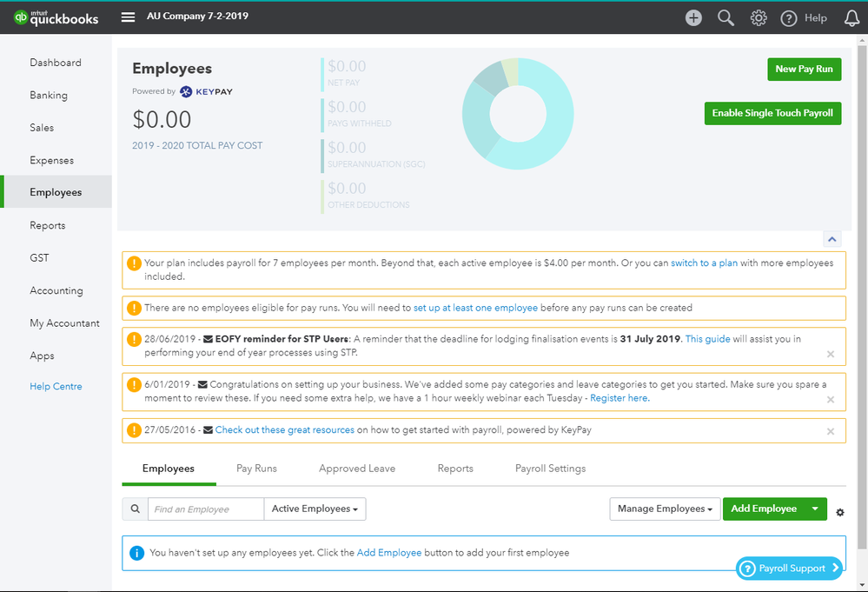Start a New Pay Run
This screenshot has width=868, height=592.
click(x=804, y=70)
